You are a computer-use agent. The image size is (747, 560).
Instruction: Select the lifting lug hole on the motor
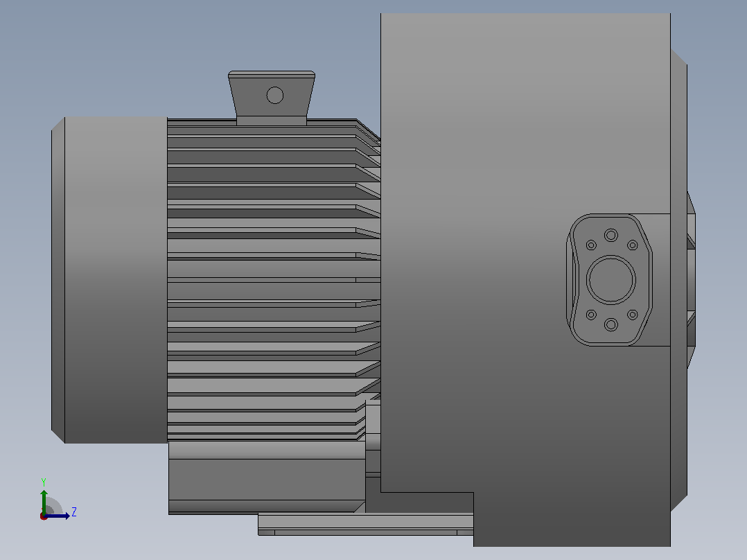coord(275,96)
